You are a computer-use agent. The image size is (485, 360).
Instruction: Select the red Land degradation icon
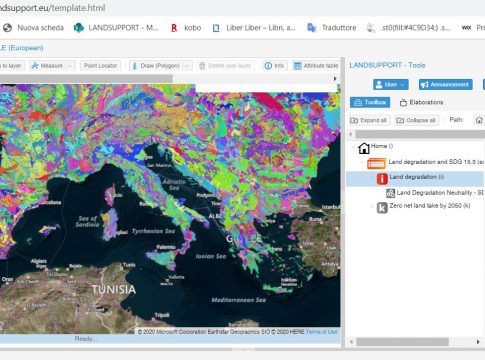[x=382, y=178]
